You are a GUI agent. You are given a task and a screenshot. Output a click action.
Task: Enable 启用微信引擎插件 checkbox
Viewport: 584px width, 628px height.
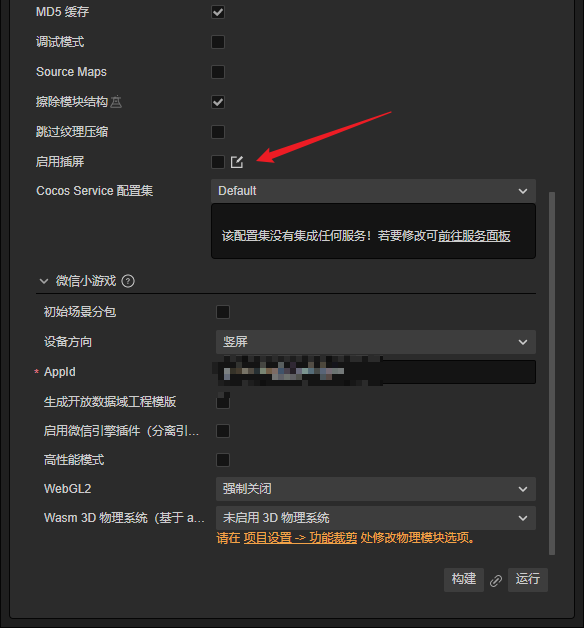tap(223, 431)
